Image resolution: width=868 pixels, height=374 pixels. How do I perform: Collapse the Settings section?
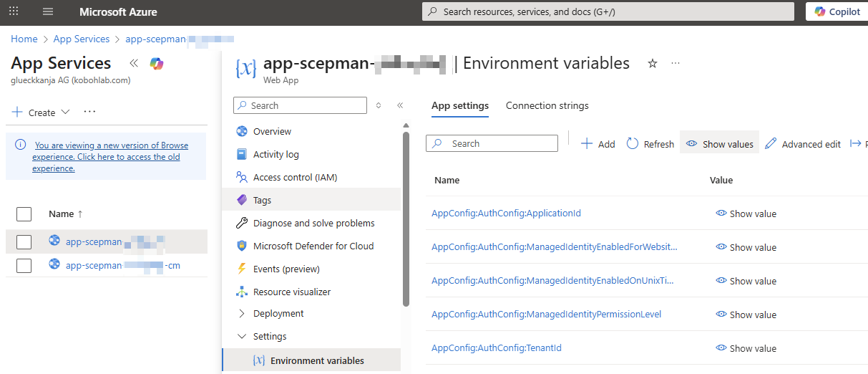point(269,336)
